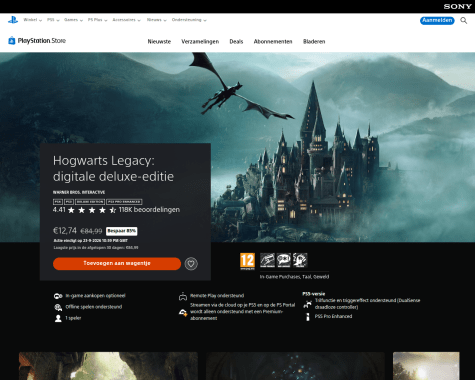This screenshot has width=475, height=380.
Task: Click the PS4 platform tag
Action: pos(58,202)
